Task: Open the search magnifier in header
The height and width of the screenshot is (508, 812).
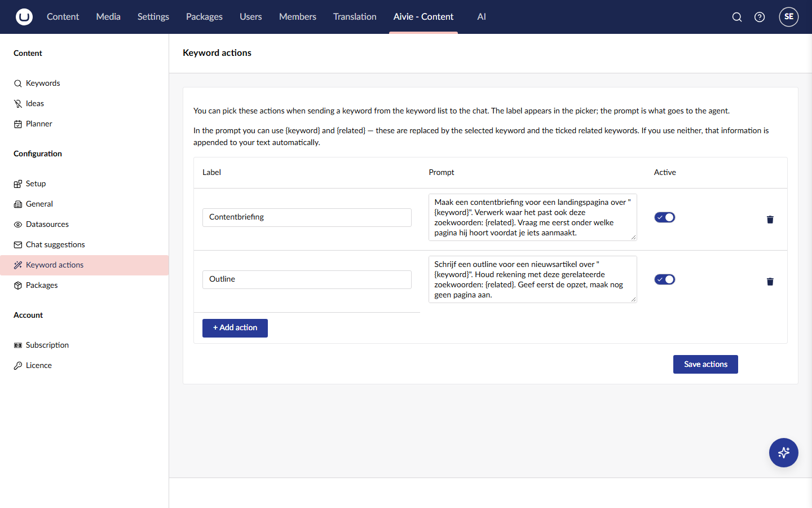Action: click(x=737, y=17)
